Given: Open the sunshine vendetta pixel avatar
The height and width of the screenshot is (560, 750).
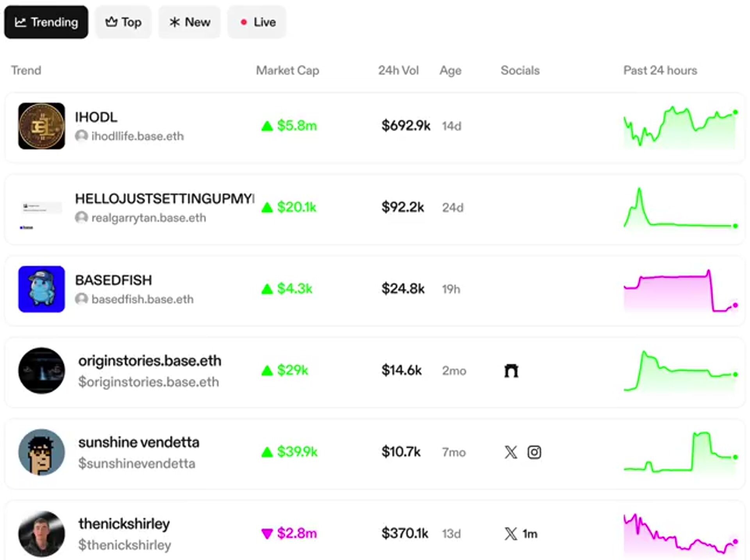Looking at the screenshot, I should coord(41,452).
